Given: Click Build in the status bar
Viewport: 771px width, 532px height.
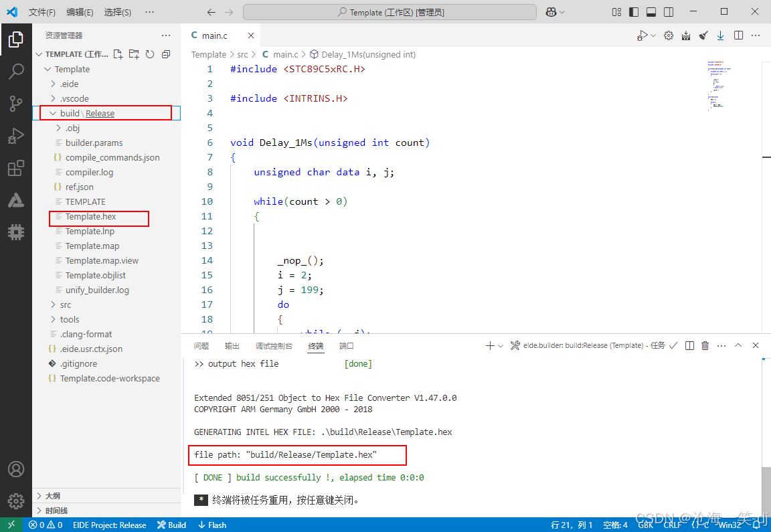Looking at the screenshot, I should (171, 525).
